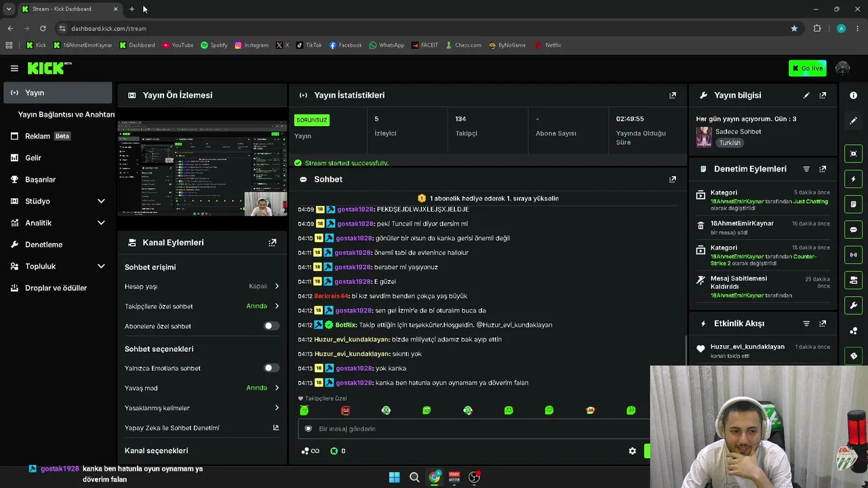
Task: Click the Go live button
Action: point(807,68)
